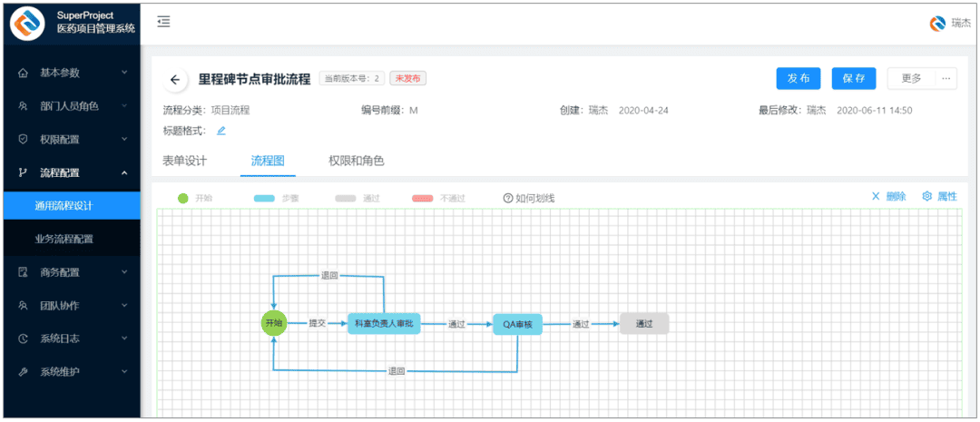Click the 最后修改 2020-06-11 14:50 timestamp
This screenshot has height=422, width=980.
(x=875, y=111)
